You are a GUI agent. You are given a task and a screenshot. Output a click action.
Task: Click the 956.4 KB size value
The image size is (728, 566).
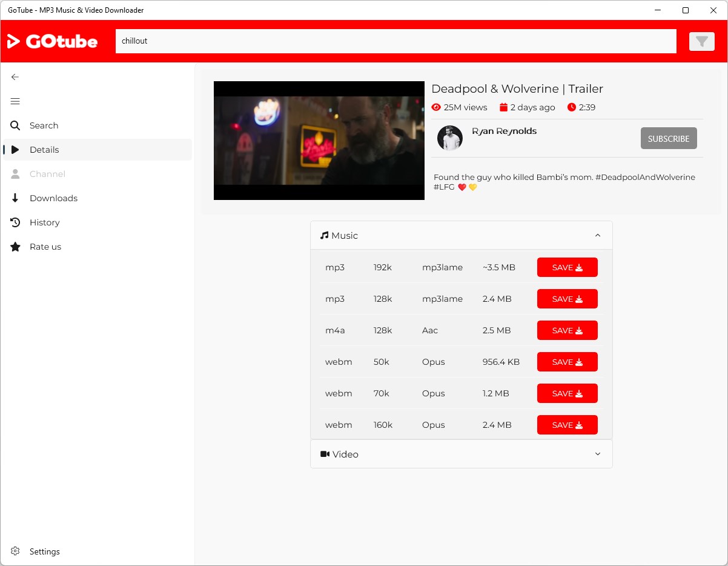tap(501, 362)
